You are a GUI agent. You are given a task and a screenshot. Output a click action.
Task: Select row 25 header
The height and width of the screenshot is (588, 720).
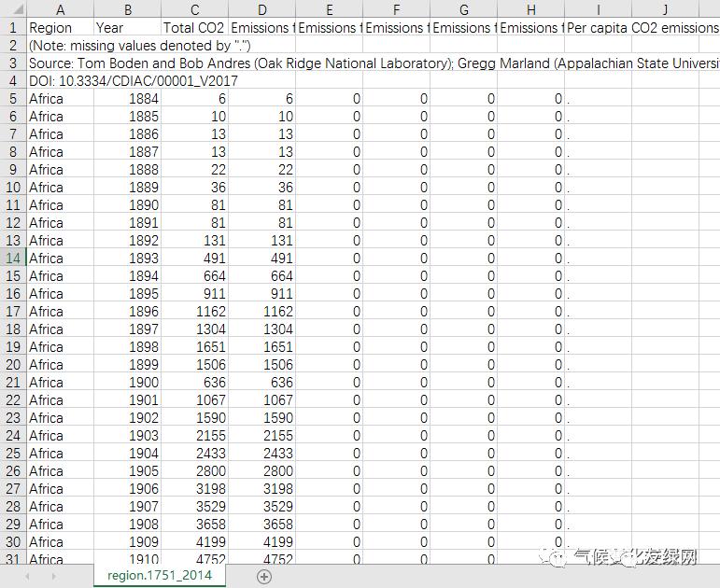pyautogui.click(x=13, y=453)
